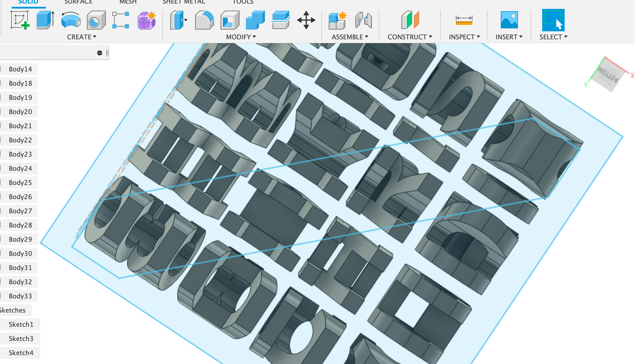635x364 pixels.
Task: Collapse the browser panel minus icon
Action: [x=100, y=53]
